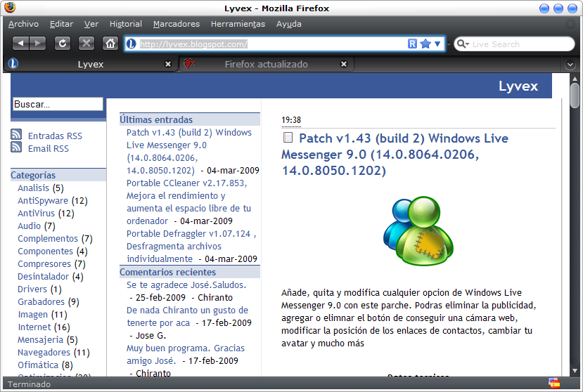The height and width of the screenshot is (392, 583).
Task: Open the Herramientas menu
Action: point(238,24)
